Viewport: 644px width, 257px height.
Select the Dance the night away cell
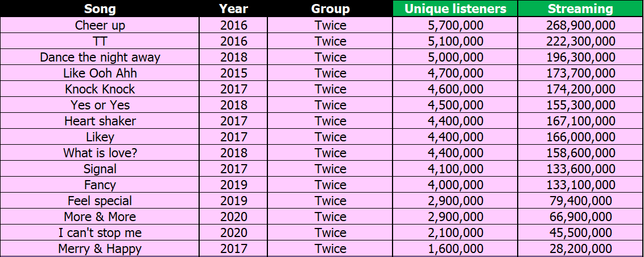coord(100,57)
